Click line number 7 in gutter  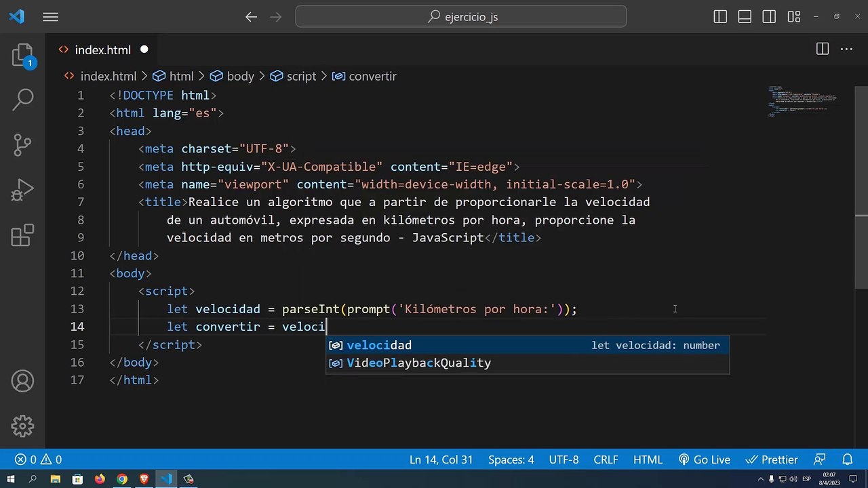tap(81, 202)
